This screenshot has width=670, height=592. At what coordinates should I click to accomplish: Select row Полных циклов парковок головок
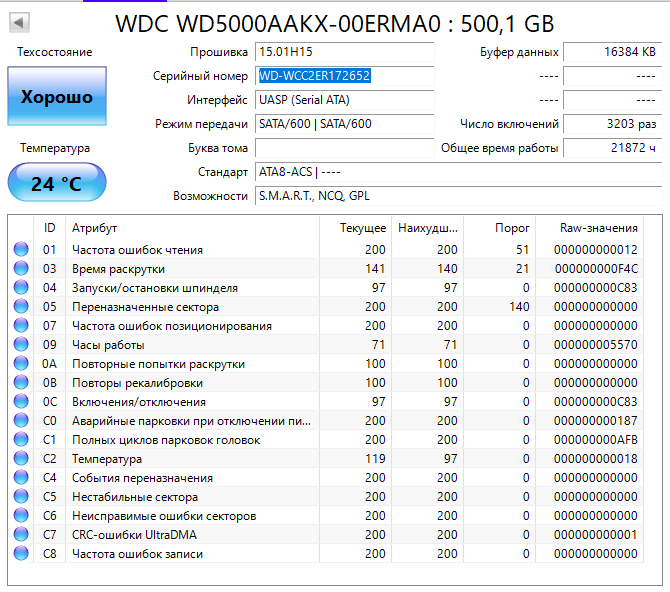pyautogui.click(x=327, y=439)
